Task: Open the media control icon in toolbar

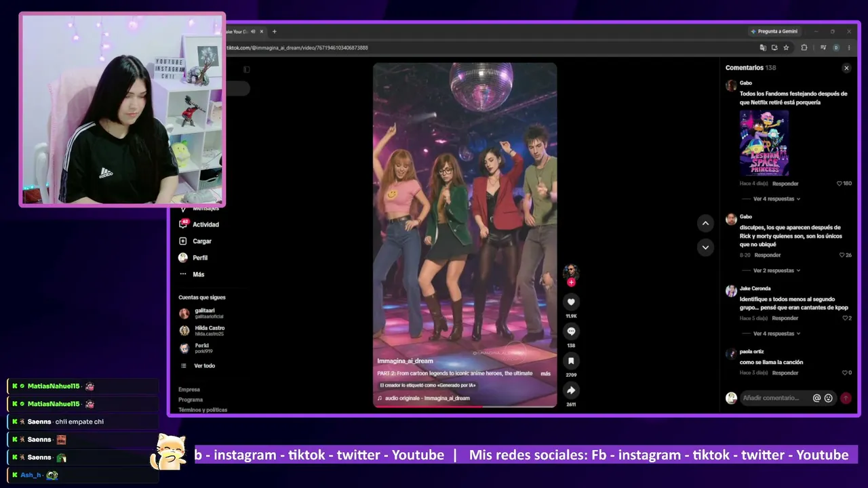Action: click(823, 47)
